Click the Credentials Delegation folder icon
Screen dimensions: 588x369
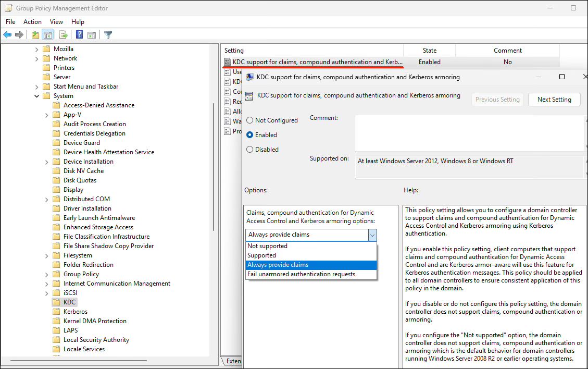(x=56, y=133)
